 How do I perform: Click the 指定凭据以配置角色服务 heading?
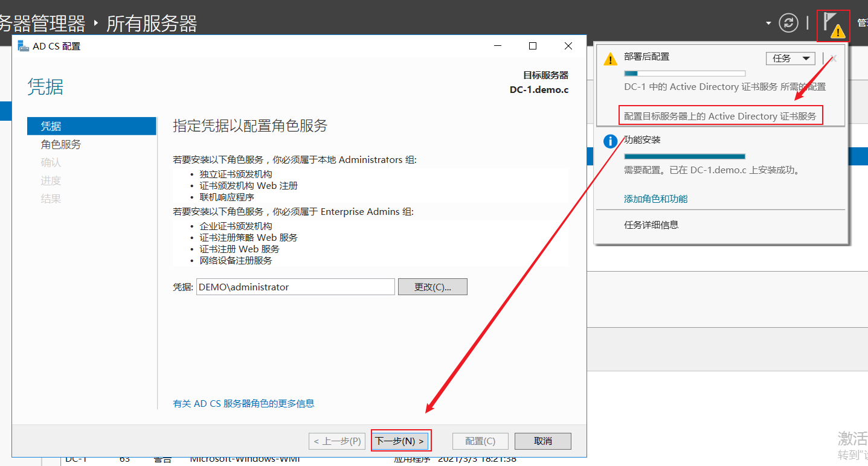250,126
